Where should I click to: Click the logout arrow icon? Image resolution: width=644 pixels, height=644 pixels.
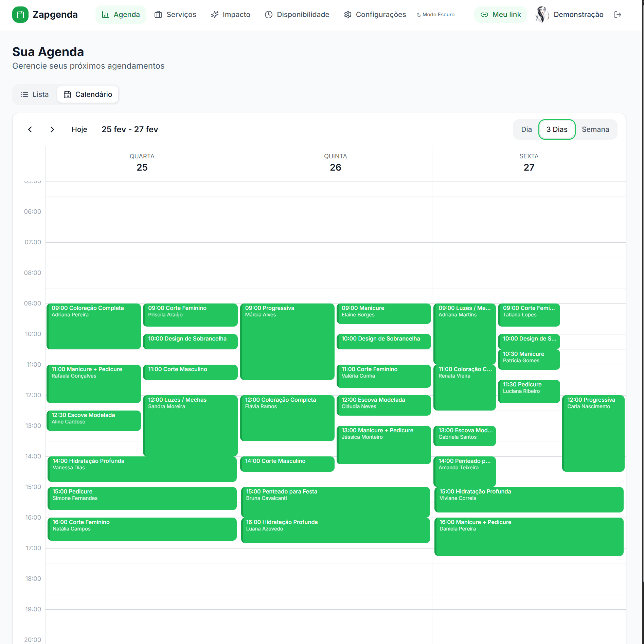click(618, 14)
